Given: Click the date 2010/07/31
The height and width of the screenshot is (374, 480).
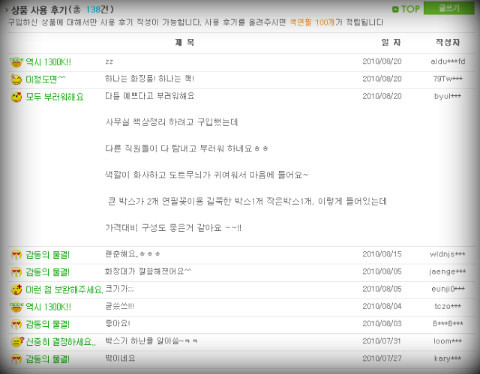Looking at the screenshot, I should coord(382,341).
